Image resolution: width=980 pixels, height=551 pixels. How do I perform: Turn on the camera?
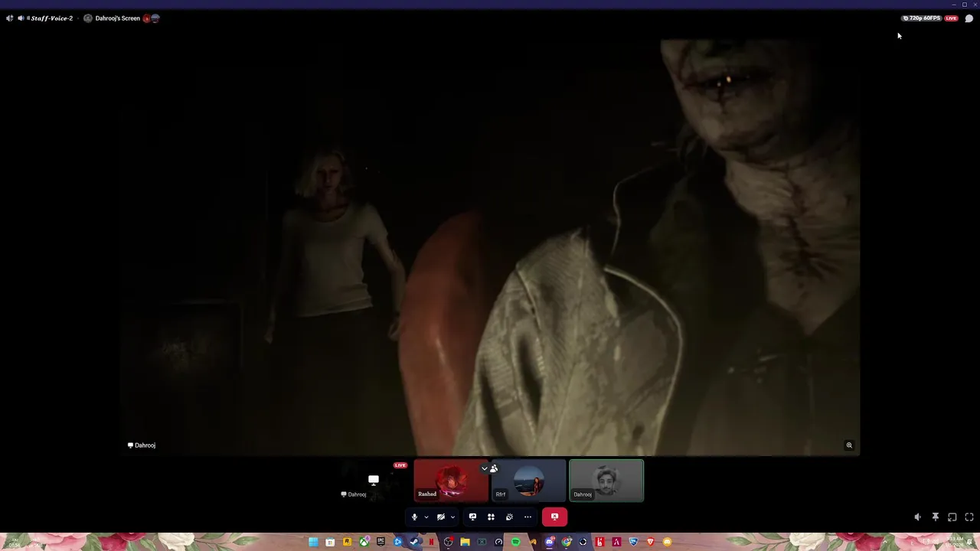(x=440, y=517)
